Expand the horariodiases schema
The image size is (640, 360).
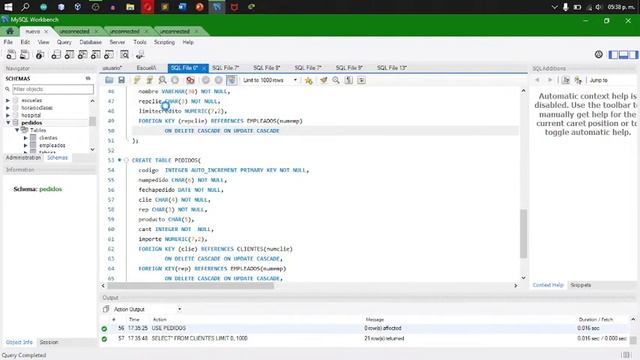8,108
